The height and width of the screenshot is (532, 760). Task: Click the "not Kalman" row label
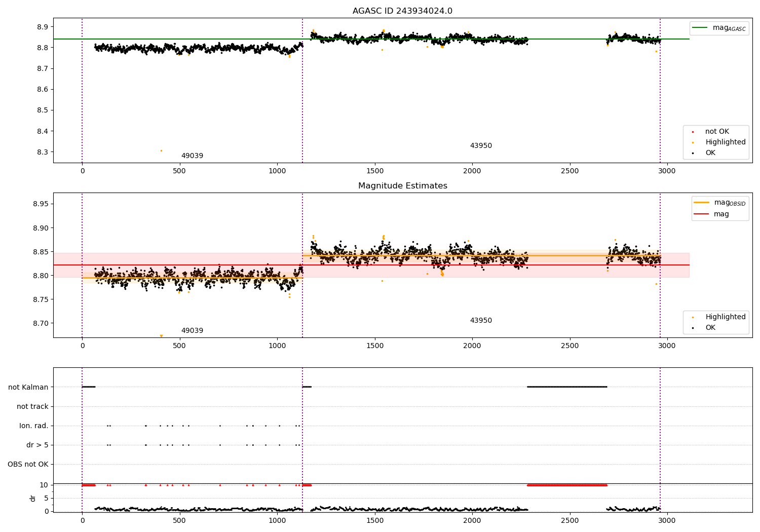click(x=28, y=388)
